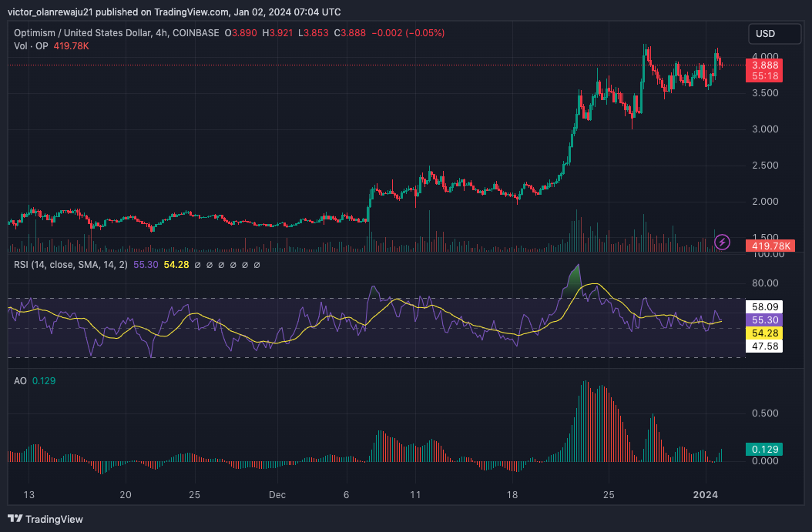Click date label 11 on time axis
812x532 pixels.
pyautogui.click(x=415, y=495)
